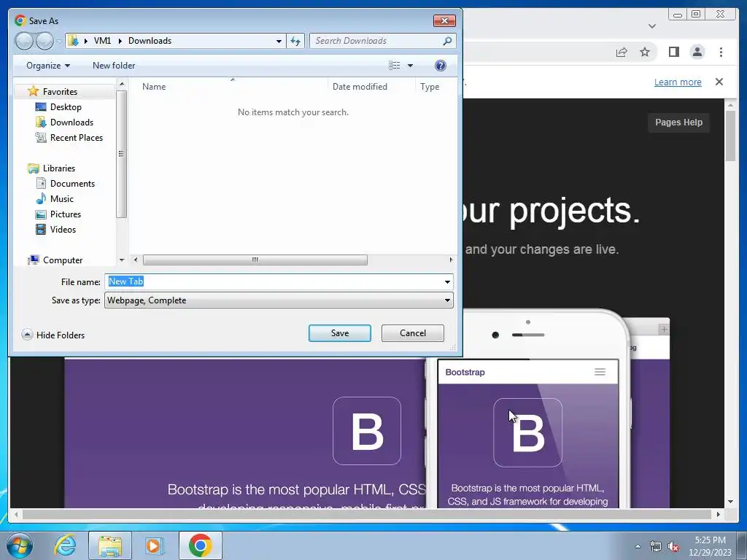747x560 pixels.
Task: Open Windows Media Player from taskbar
Action: click(x=154, y=545)
